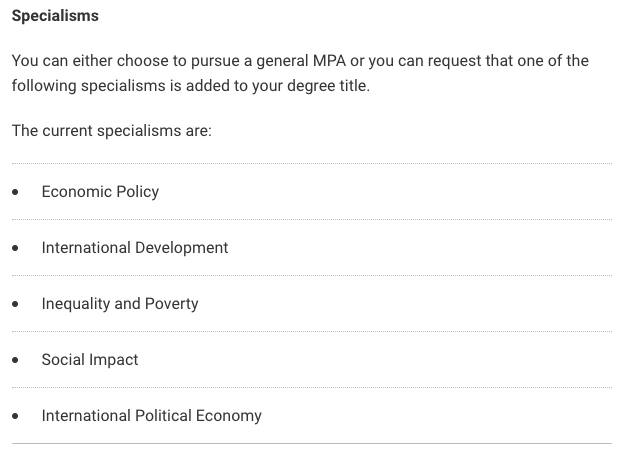Image resolution: width=622 pixels, height=454 pixels.
Task: Click the words "following specialisms"
Action: [x=88, y=86]
